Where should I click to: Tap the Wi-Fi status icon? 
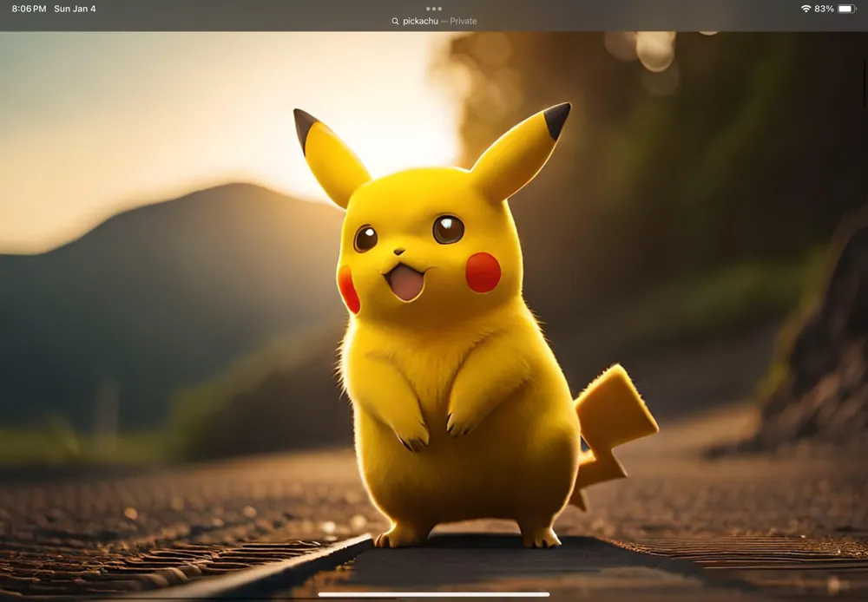(806, 9)
